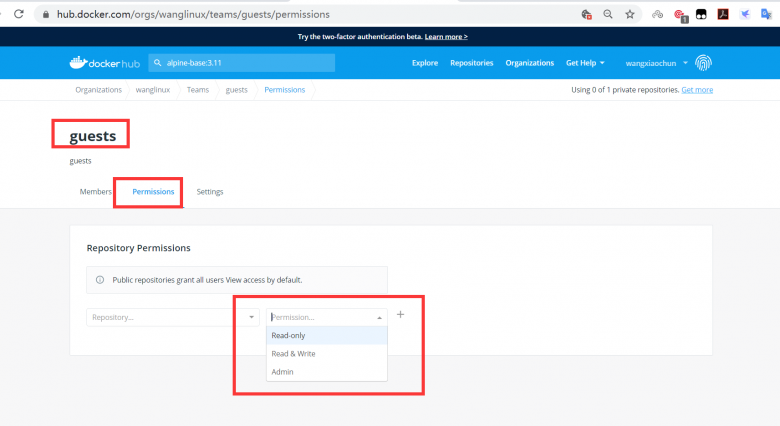Screen dimensions: 780x426
Task: Click the guests team heading
Action: [93, 136]
